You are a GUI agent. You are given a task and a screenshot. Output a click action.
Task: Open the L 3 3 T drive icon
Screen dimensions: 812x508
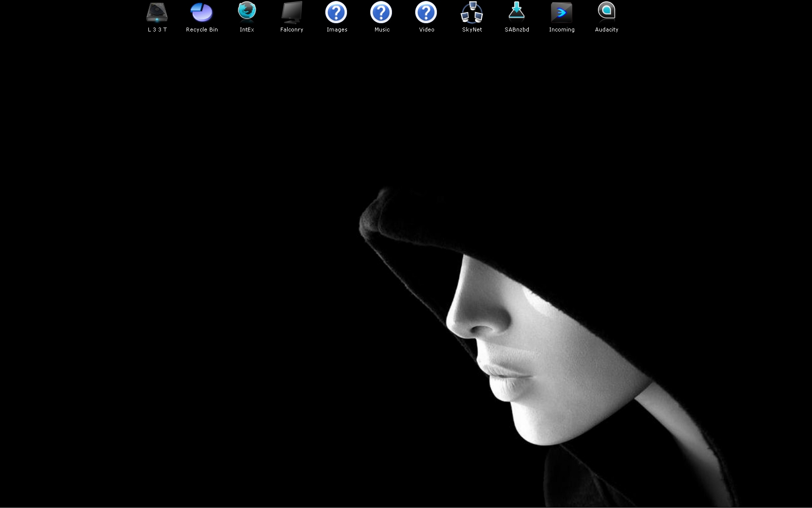[157, 13]
